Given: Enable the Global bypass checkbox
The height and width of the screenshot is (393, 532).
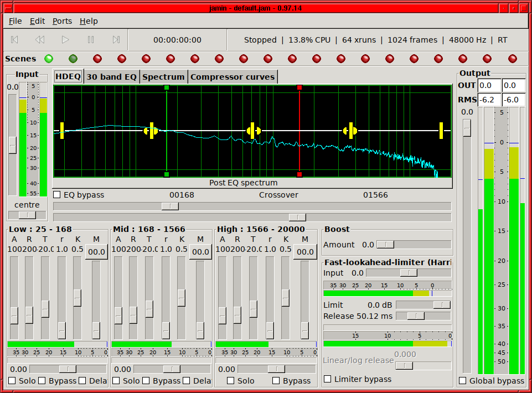Looking at the screenshot, I should pyautogui.click(x=462, y=380).
